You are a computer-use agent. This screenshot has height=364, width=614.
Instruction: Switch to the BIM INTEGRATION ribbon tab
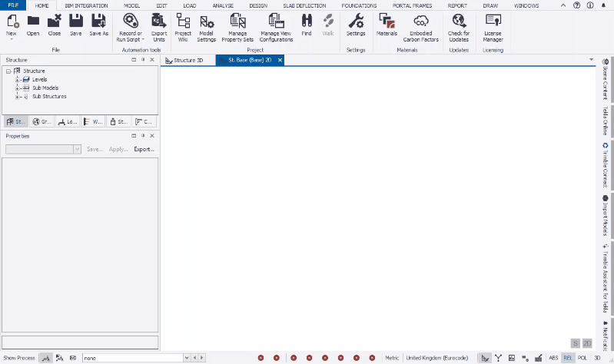(86, 5)
